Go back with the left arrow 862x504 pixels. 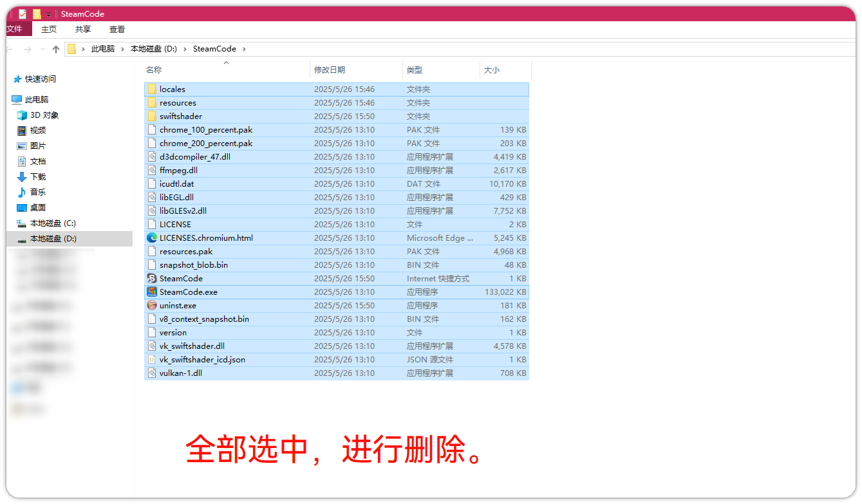point(10,49)
